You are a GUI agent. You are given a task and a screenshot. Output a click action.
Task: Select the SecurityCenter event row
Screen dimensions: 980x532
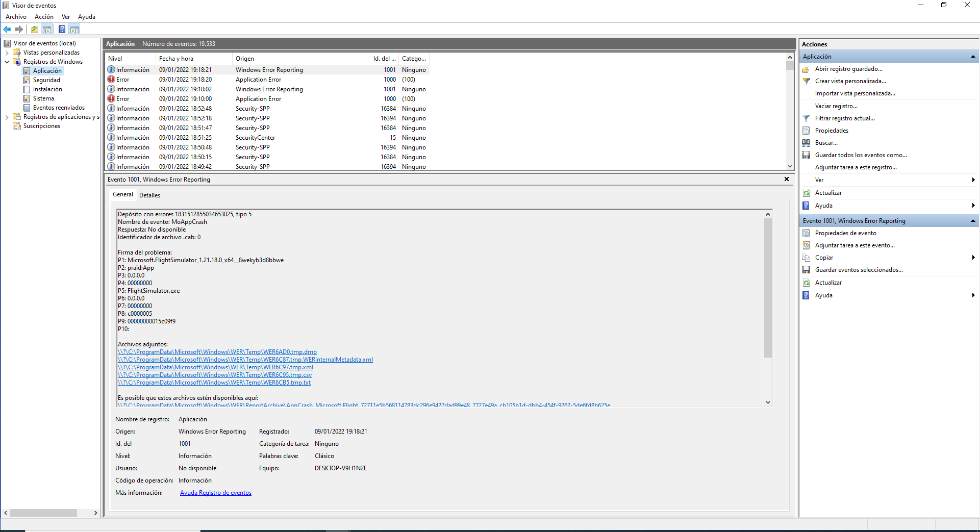(267, 138)
